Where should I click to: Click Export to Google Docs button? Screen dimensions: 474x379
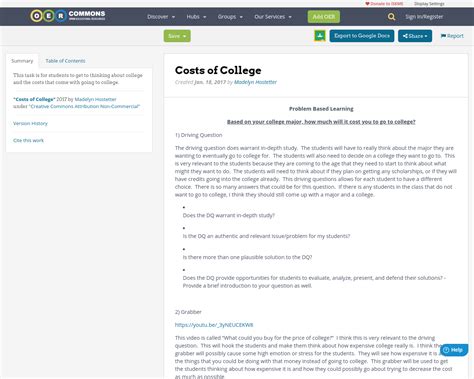pos(362,36)
